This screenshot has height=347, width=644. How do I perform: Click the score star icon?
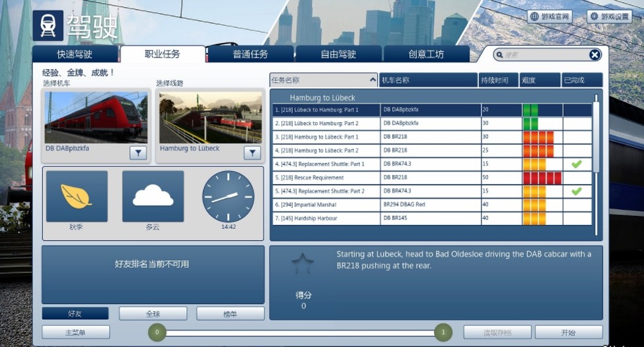coord(303,263)
